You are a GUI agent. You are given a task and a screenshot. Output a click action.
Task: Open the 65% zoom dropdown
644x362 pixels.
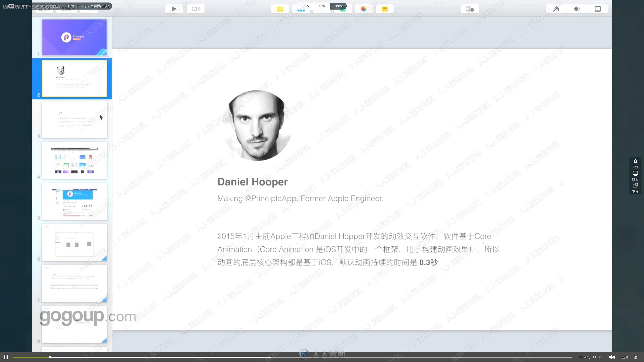[x=67, y=9]
